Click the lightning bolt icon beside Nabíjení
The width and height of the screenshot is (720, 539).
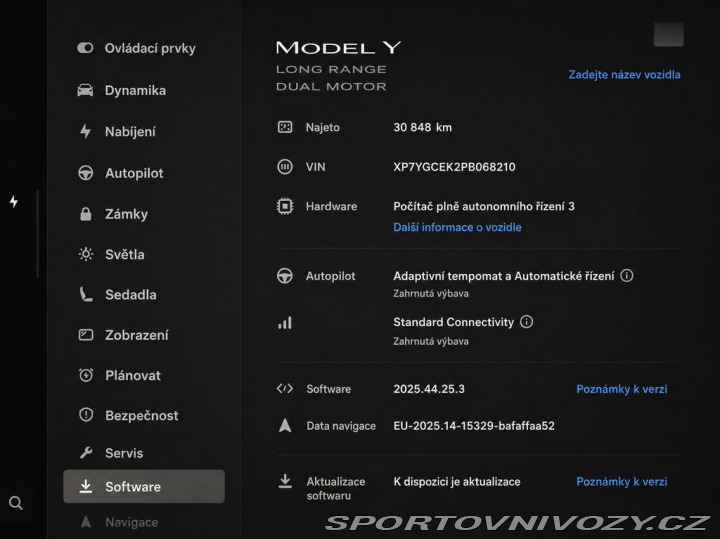(85, 132)
